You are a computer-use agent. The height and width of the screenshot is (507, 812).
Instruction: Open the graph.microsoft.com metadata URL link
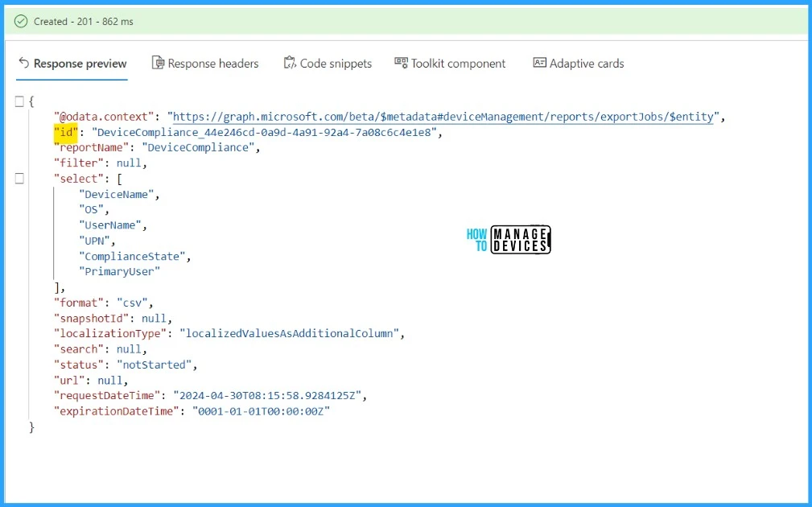coord(443,117)
